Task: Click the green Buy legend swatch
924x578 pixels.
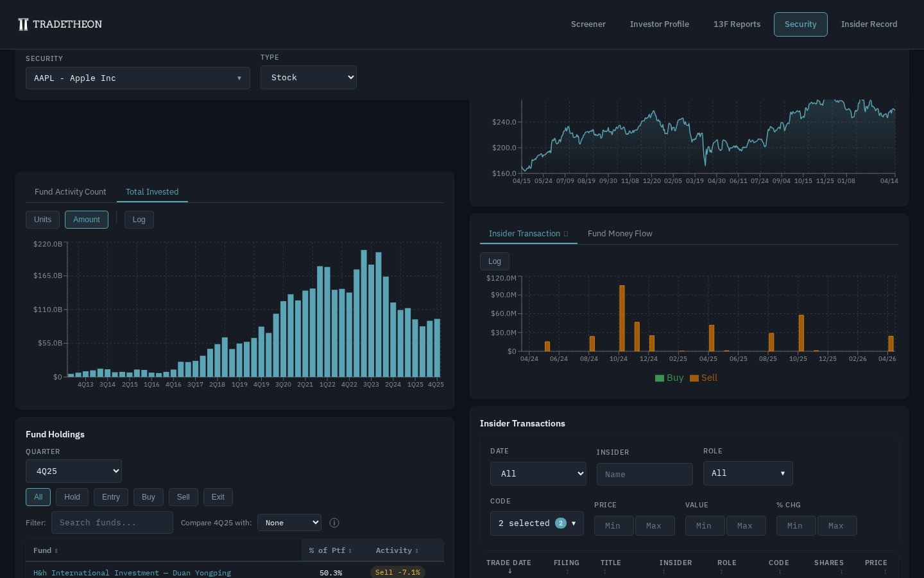Action: pyautogui.click(x=660, y=378)
